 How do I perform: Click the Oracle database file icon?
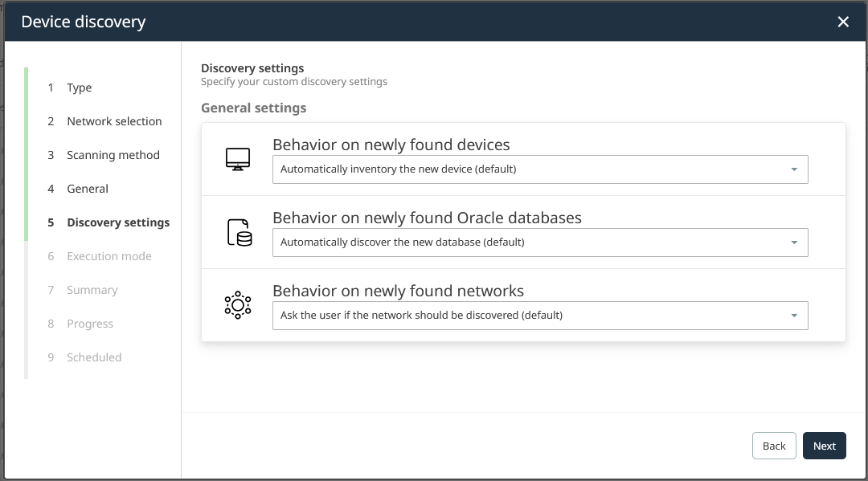(239, 232)
